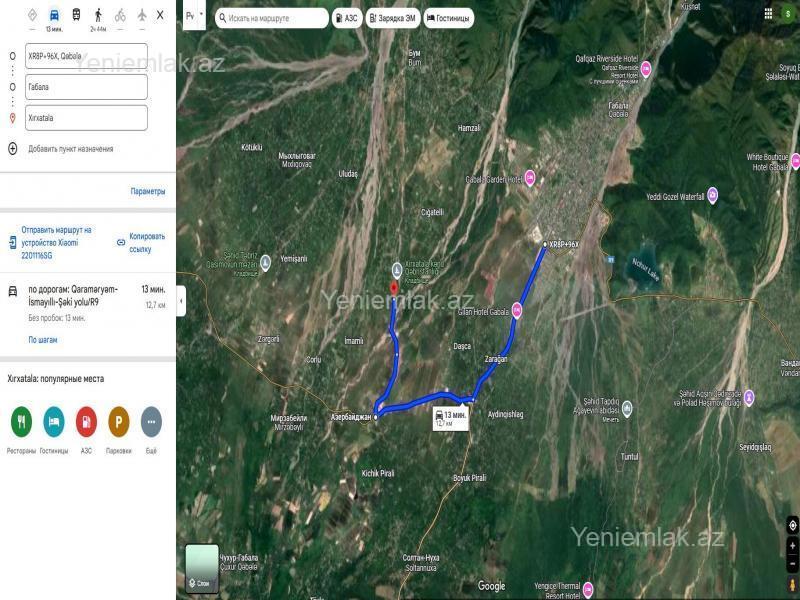800x600 pixels.
Task: Click the Daşca map label
Action: pyautogui.click(x=462, y=346)
